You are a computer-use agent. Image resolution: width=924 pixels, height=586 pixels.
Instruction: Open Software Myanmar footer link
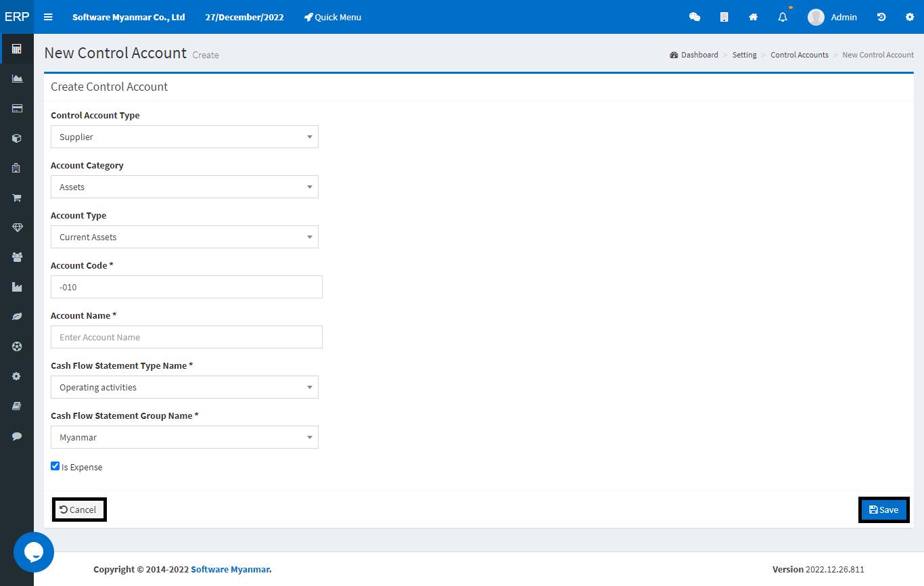tap(230, 569)
